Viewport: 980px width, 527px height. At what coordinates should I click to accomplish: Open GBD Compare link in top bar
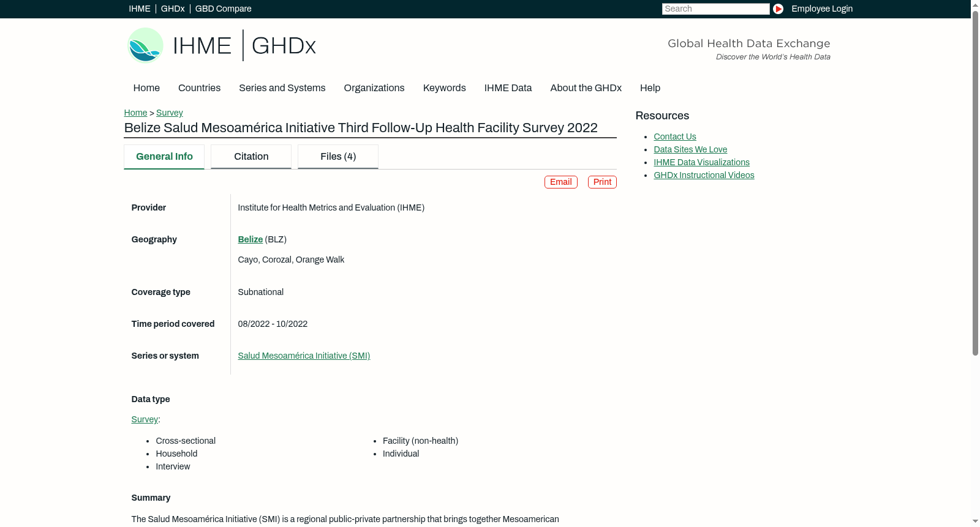coord(223,9)
